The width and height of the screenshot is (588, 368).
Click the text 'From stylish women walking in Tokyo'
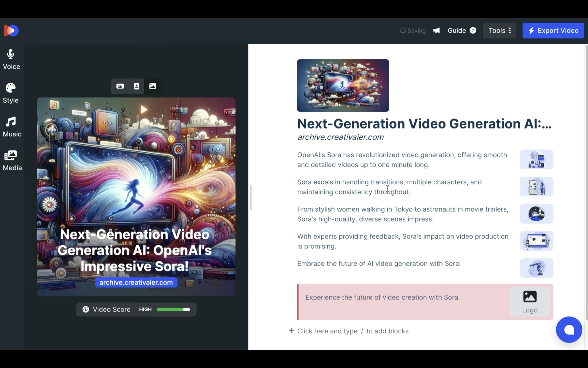point(355,209)
